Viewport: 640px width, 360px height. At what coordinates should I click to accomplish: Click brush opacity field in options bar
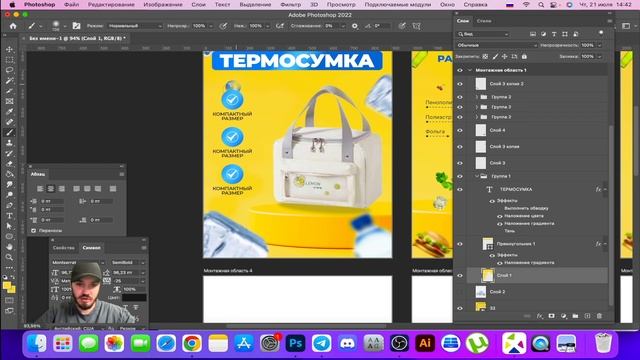[199, 26]
